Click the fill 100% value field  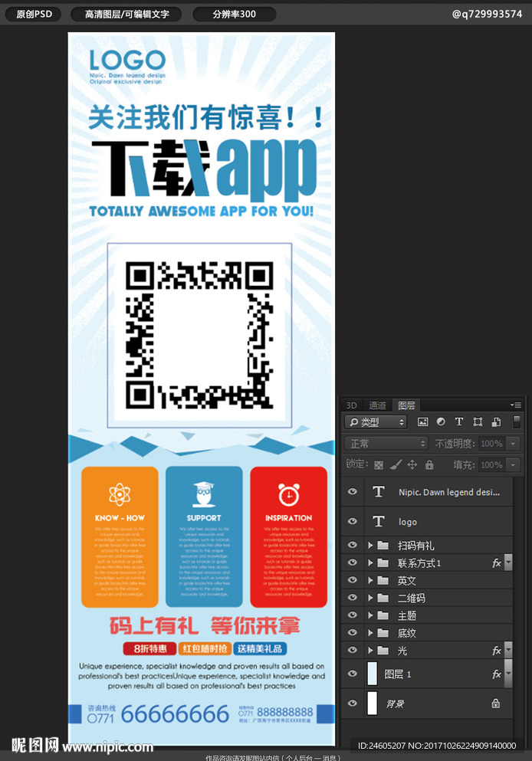(x=491, y=465)
